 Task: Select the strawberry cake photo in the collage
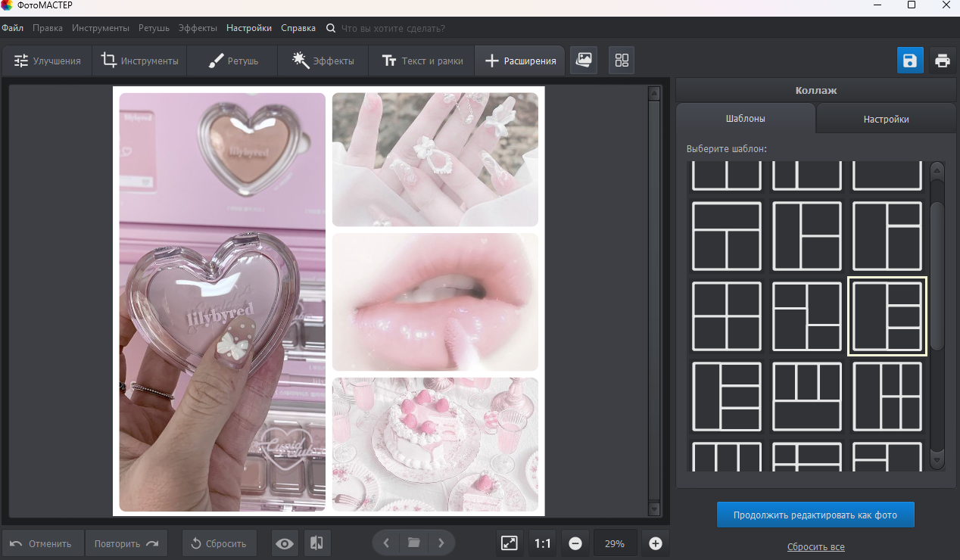tap(435, 444)
